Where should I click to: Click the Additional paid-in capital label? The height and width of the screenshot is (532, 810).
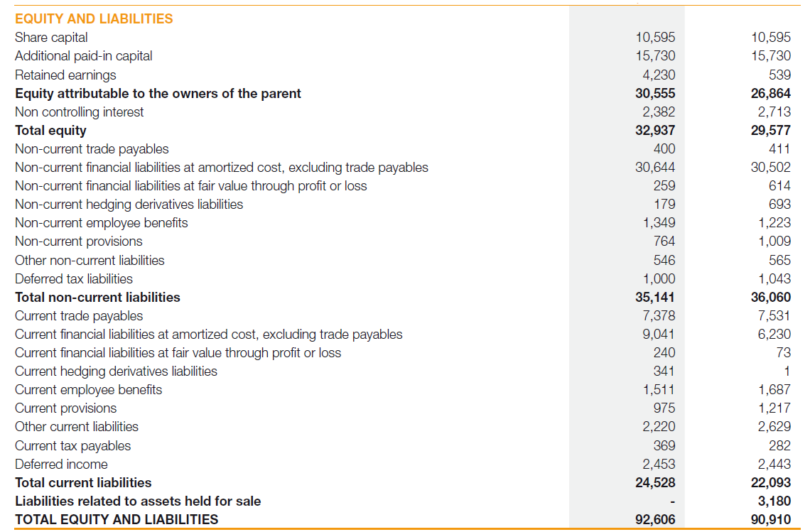click(x=83, y=56)
